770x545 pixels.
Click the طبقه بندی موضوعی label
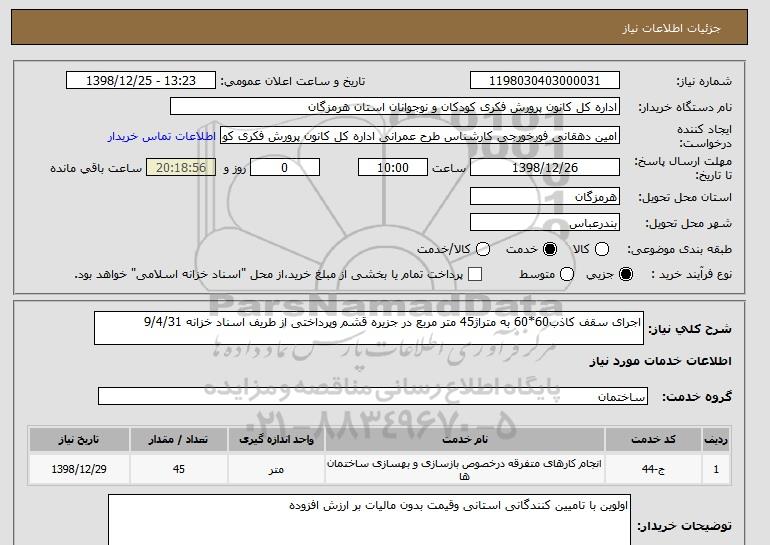click(680, 249)
